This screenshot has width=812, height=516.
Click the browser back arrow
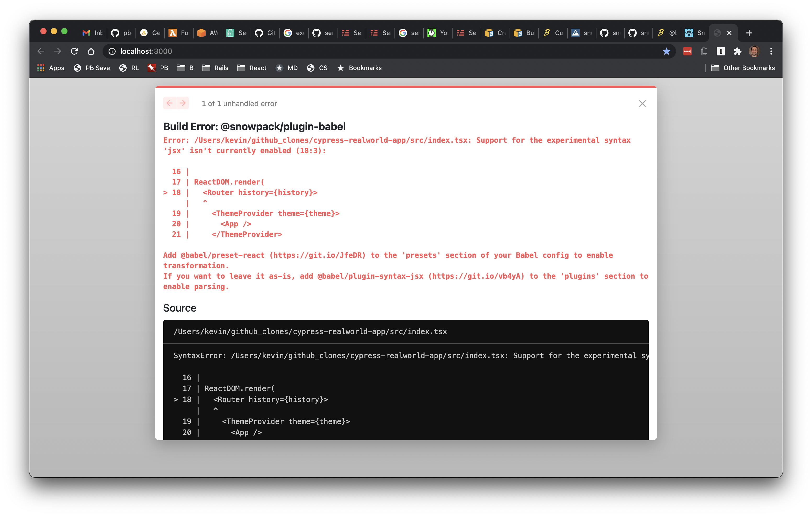41,51
